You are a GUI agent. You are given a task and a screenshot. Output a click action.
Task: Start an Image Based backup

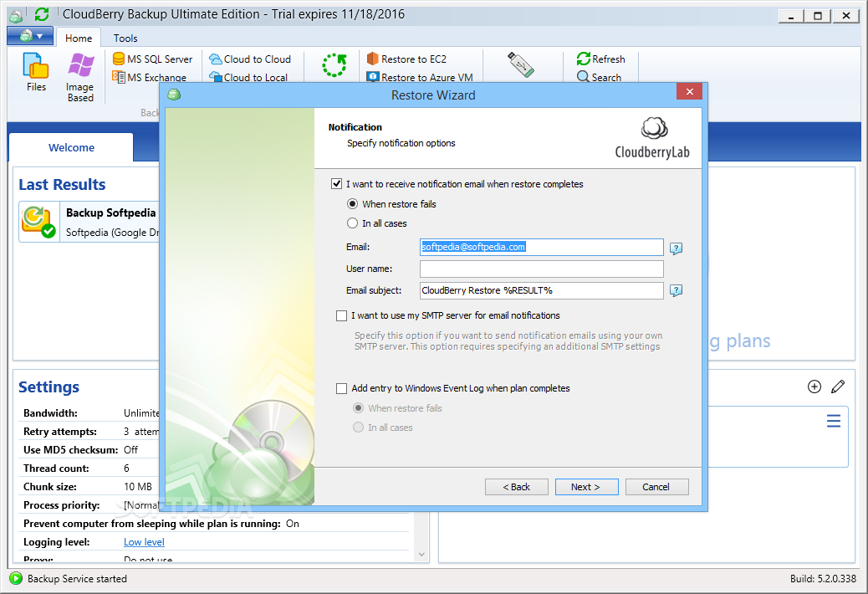pyautogui.click(x=80, y=78)
